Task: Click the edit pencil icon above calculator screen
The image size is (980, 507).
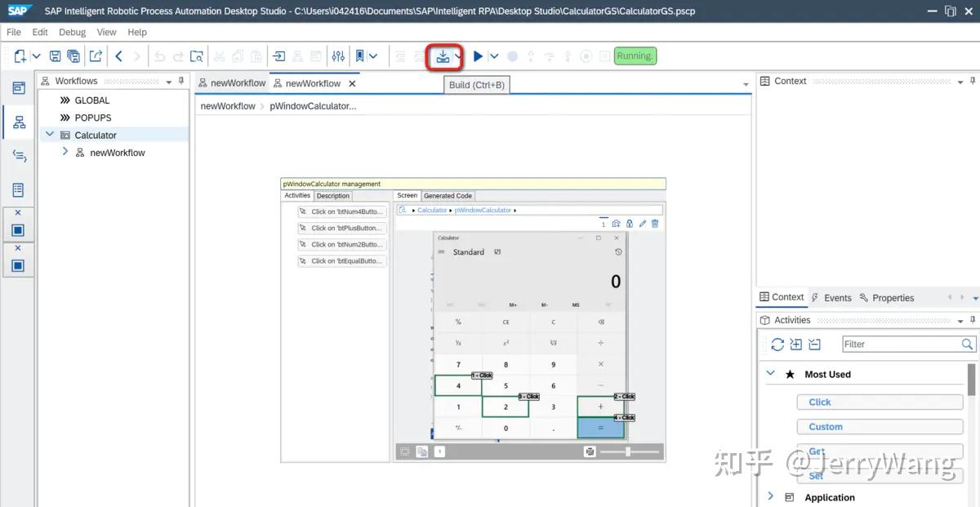Action: click(x=642, y=224)
